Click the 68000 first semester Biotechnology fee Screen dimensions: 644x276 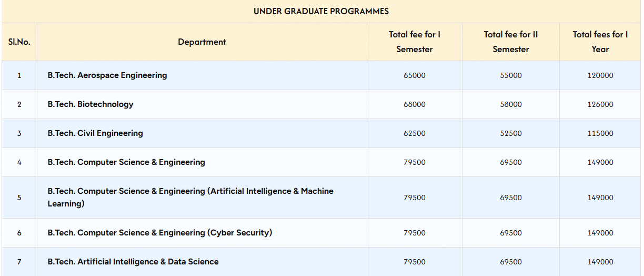(x=415, y=104)
